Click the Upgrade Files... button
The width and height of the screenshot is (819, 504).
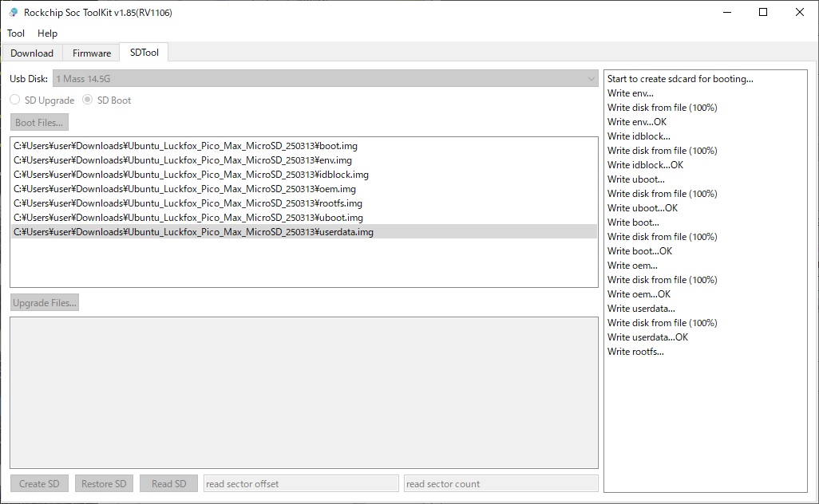coord(45,302)
